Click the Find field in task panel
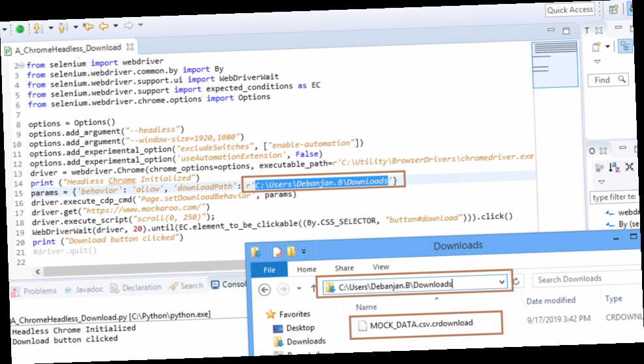Screen dimensions: 644x364 coord(603,80)
